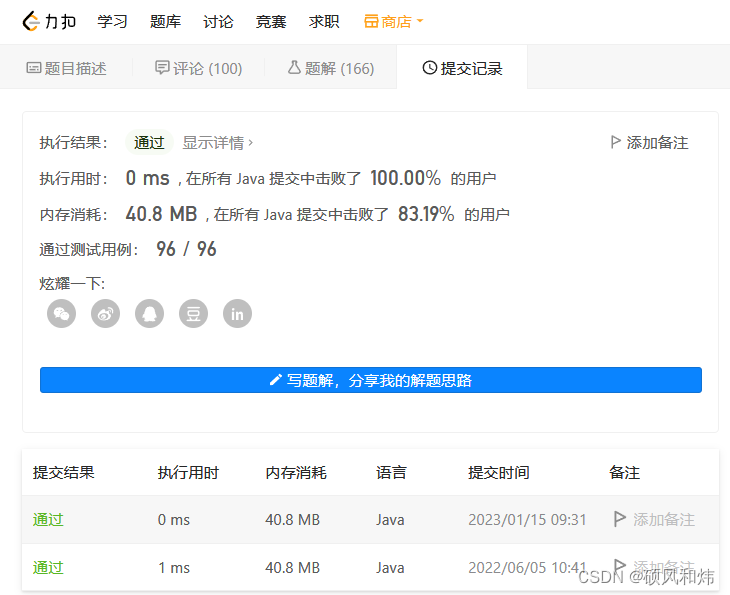Open the 通过 submission from 2023/01/15
Screen dimensions: 730x595
48,520
